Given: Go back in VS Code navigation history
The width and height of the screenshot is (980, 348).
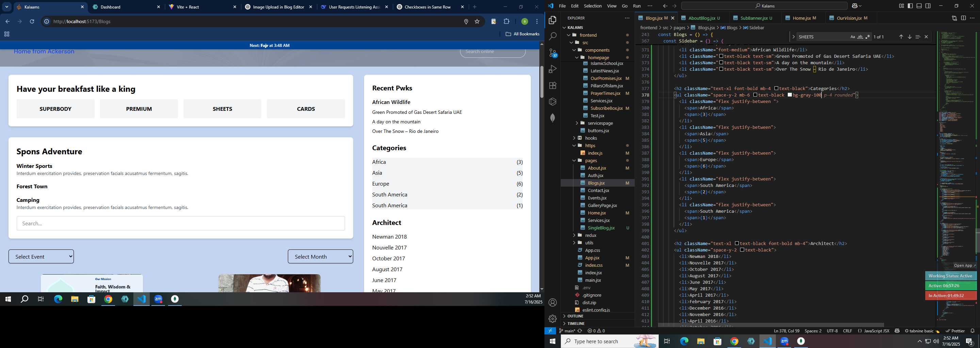Looking at the screenshot, I should [x=665, y=6].
